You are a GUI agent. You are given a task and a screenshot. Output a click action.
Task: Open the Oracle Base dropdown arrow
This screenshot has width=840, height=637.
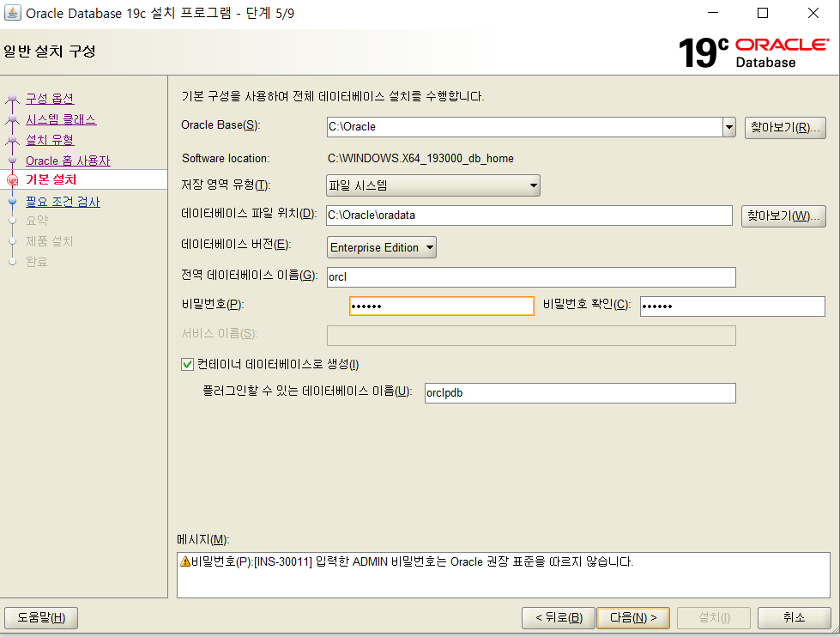click(729, 127)
